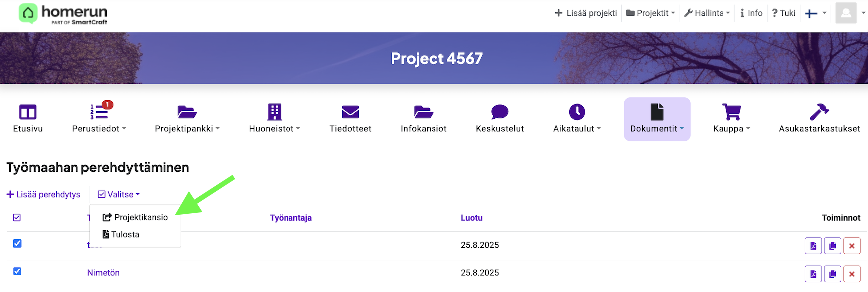Click the Etusivu dashboard icon

click(28, 112)
